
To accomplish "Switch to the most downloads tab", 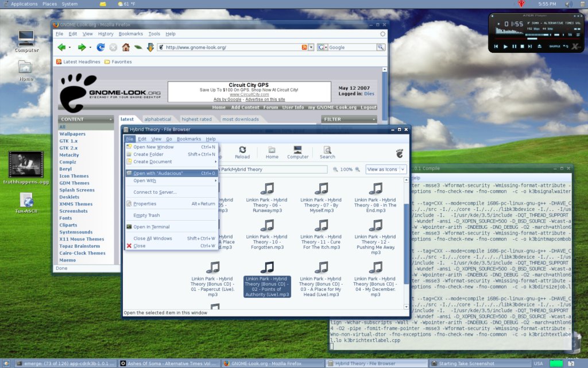I will [x=241, y=119].
